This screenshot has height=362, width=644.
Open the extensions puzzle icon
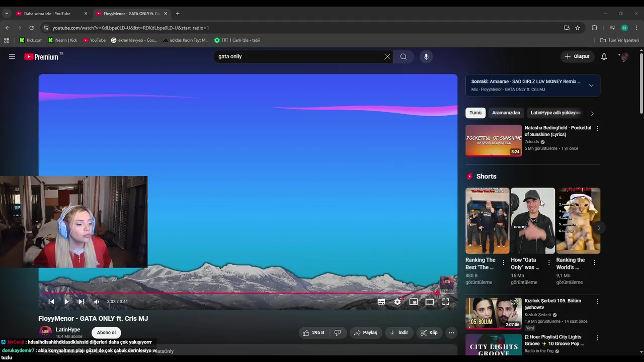point(594,28)
